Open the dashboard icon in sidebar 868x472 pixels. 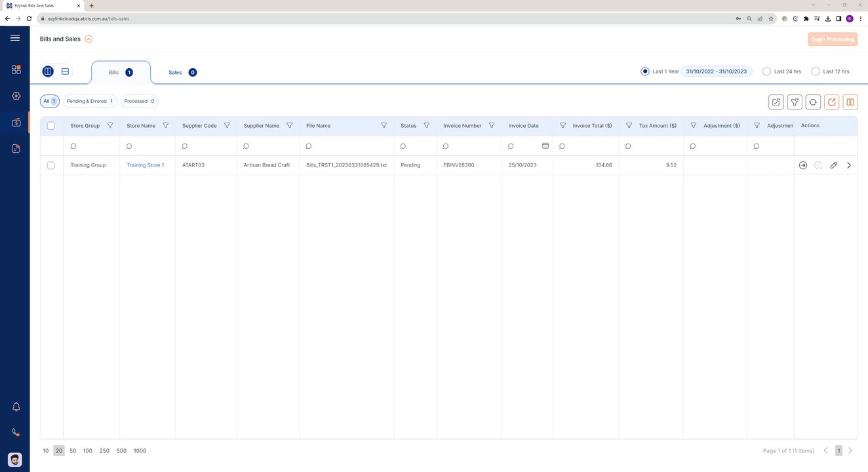(x=16, y=69)
